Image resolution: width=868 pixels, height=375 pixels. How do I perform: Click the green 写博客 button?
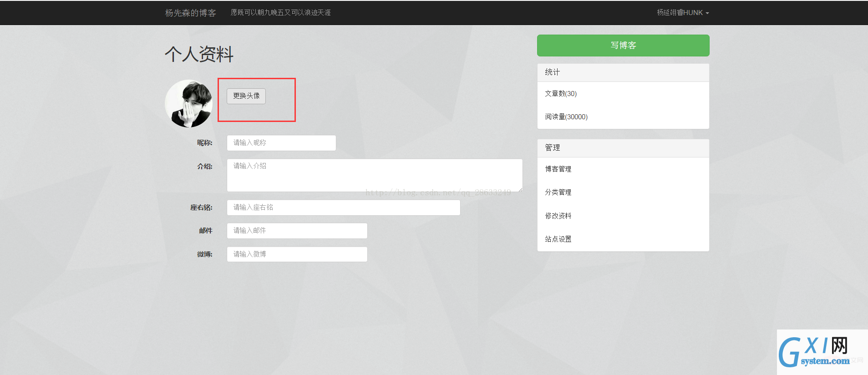[623, 46]
